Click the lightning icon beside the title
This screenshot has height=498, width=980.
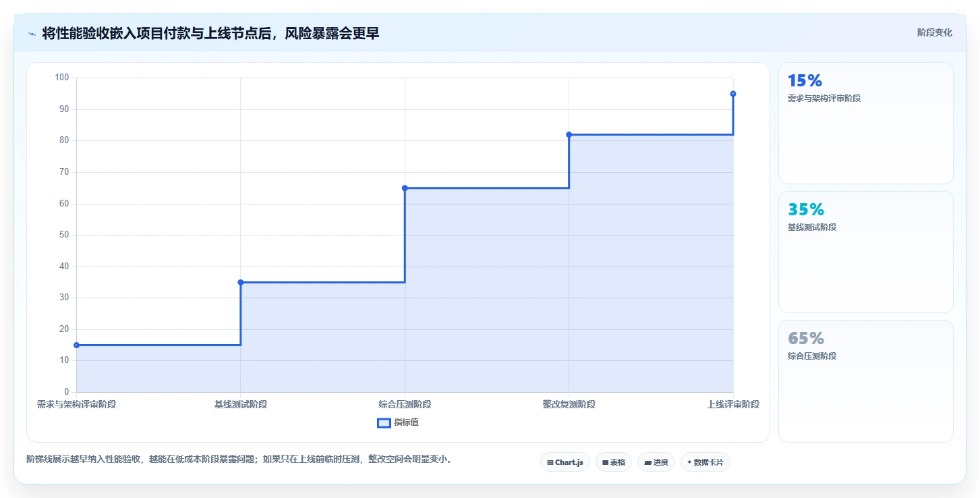[x=32, y=34]
